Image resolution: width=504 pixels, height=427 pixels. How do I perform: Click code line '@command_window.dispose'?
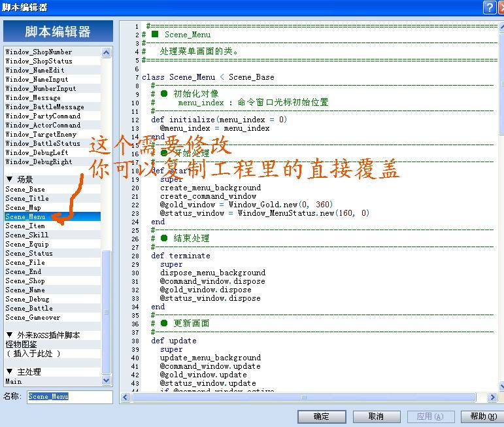pyautogui.click(x=212, y=281)
